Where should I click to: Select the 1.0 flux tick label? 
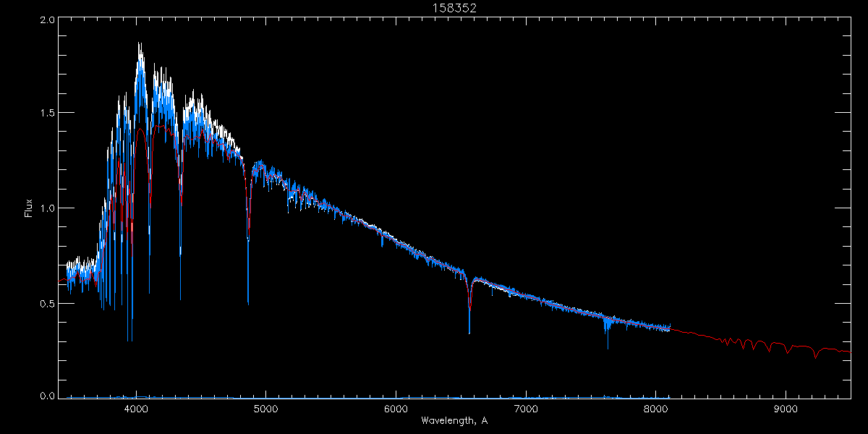(47, 208)
